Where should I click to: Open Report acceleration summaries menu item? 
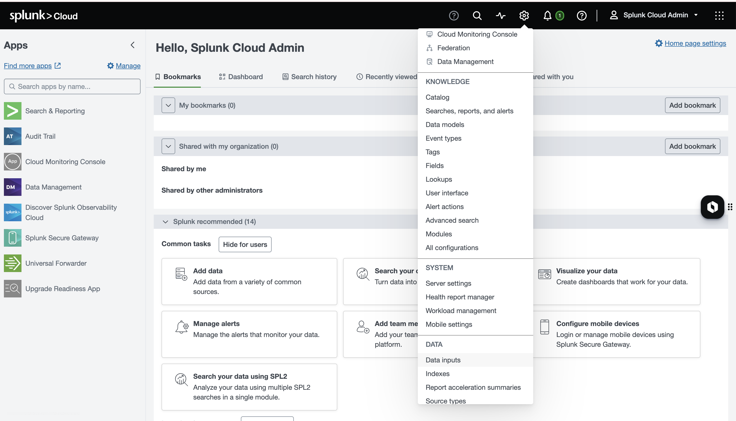click(475, 387)
